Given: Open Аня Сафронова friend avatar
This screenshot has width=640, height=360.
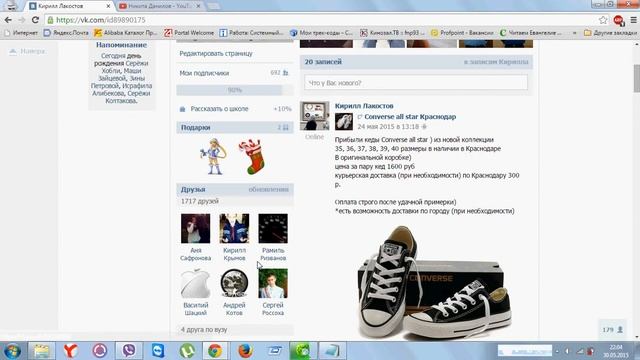Looking at the screenshot, I should pos(196,229).
